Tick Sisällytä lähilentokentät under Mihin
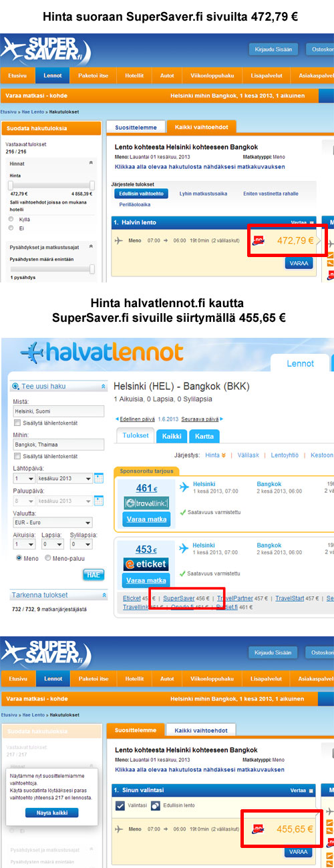The height and width of the screenshot is (868, 334). pos(17,455)
